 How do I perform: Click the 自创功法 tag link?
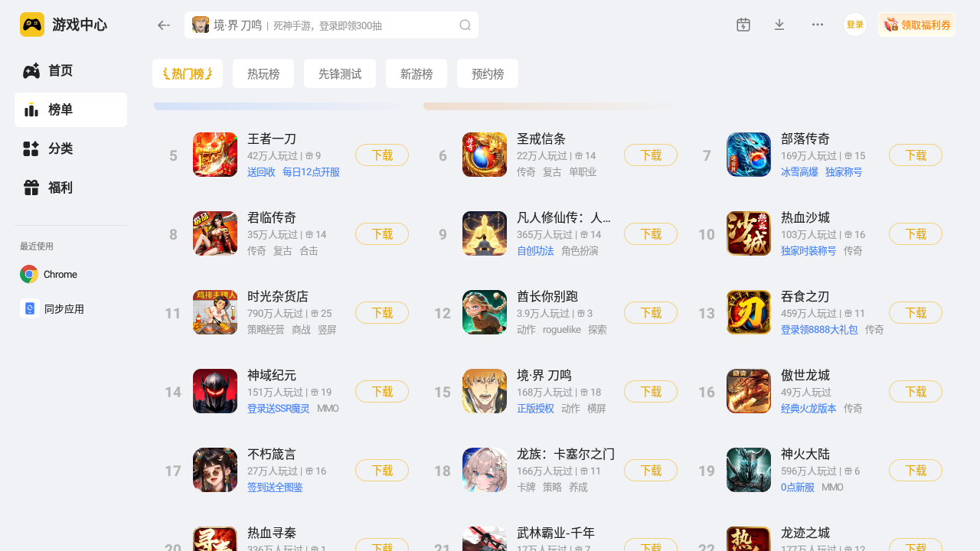535,251
